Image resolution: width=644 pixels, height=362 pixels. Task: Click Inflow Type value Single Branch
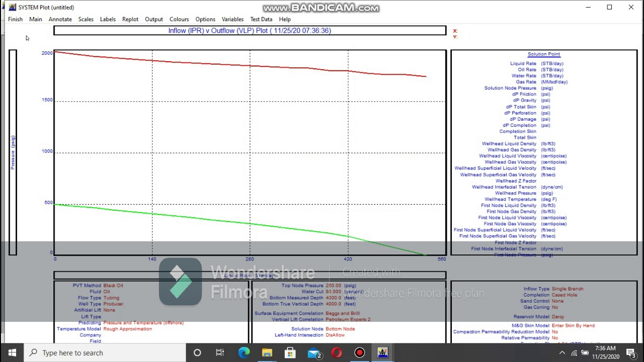[568, 289]
